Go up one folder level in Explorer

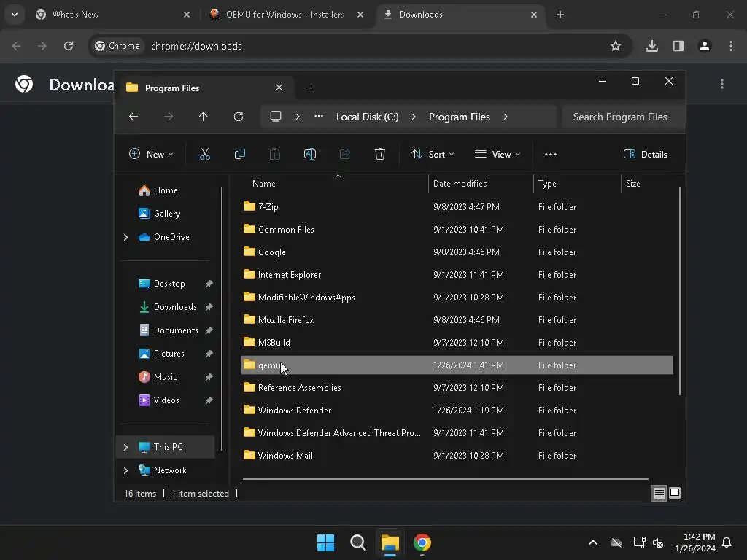tap(204, 117)
